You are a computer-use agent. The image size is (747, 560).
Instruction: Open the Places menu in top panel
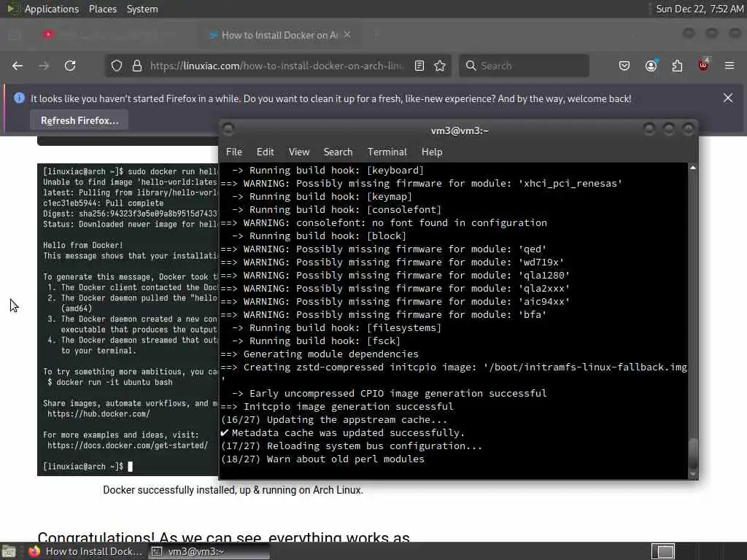(103, 9)
